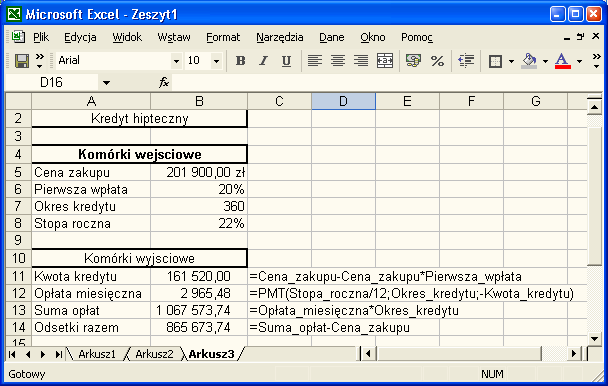Go to previous sheet tab arrow
Screen dimensions: 608x386
pyautogui.click(x=28, y=354)
